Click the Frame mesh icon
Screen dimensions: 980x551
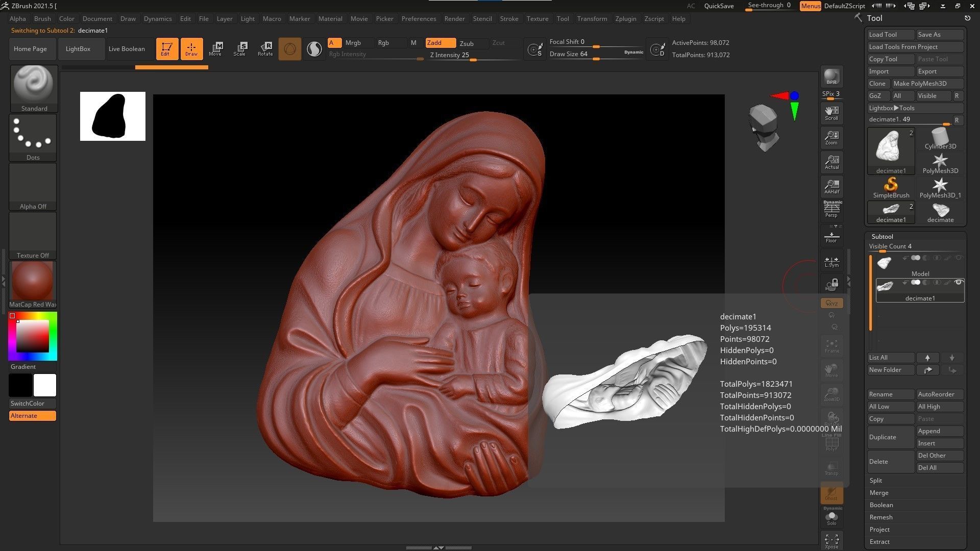pos(831,346)
